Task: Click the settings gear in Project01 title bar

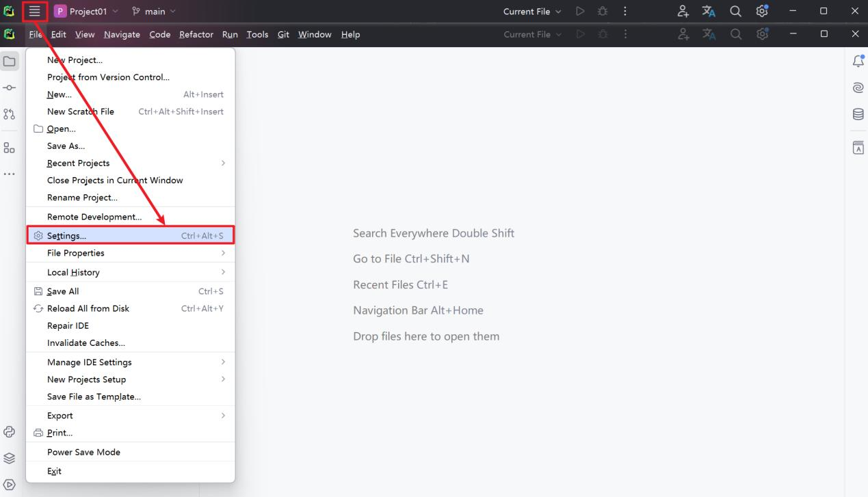Action: 763,11
